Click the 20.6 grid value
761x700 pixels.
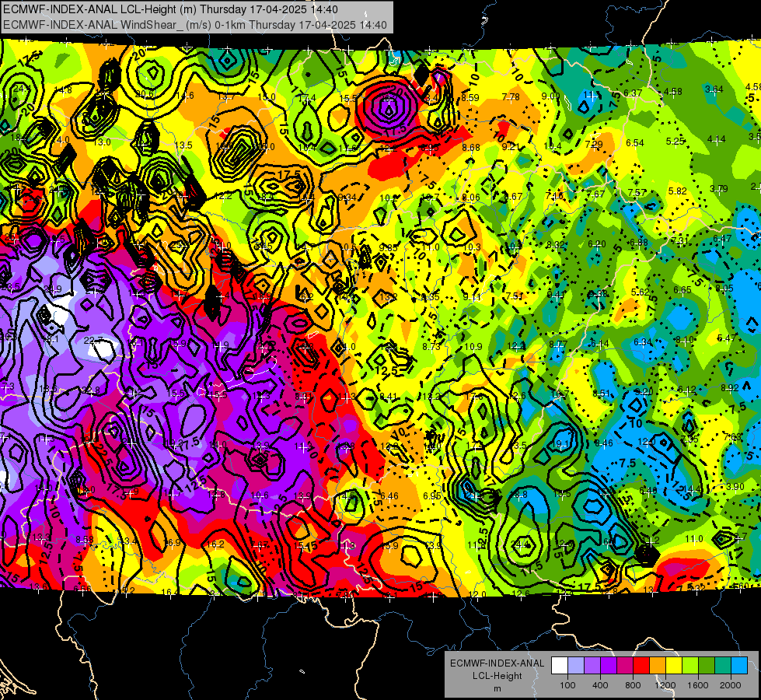[x=145, y=94]
